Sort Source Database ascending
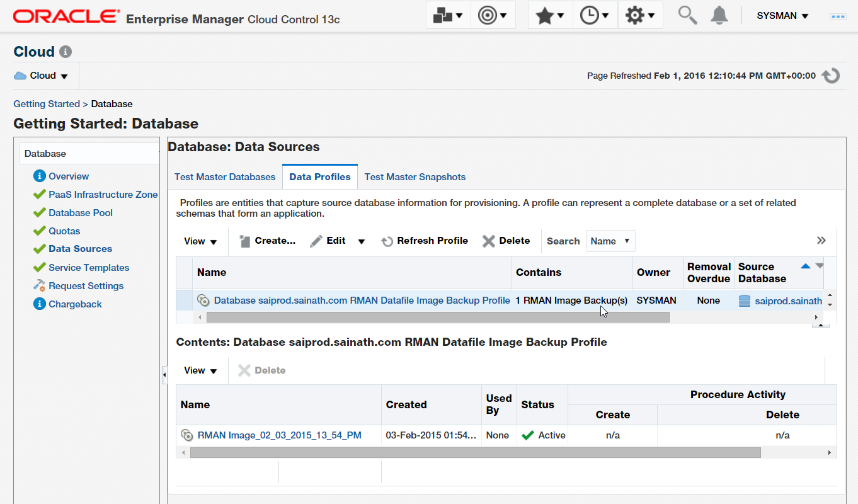 pyautogui.click(x=805, y=266)
